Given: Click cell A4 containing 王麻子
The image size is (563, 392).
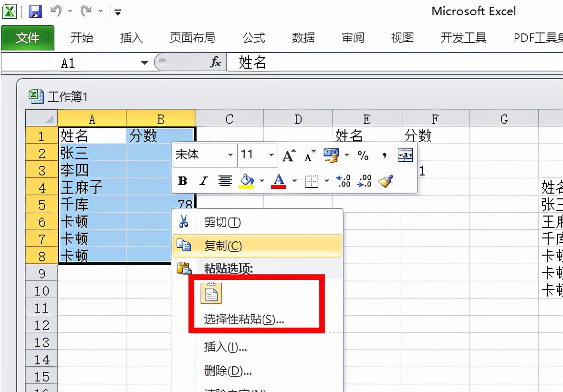Looking at the screenshot, I should click(92, 187).
